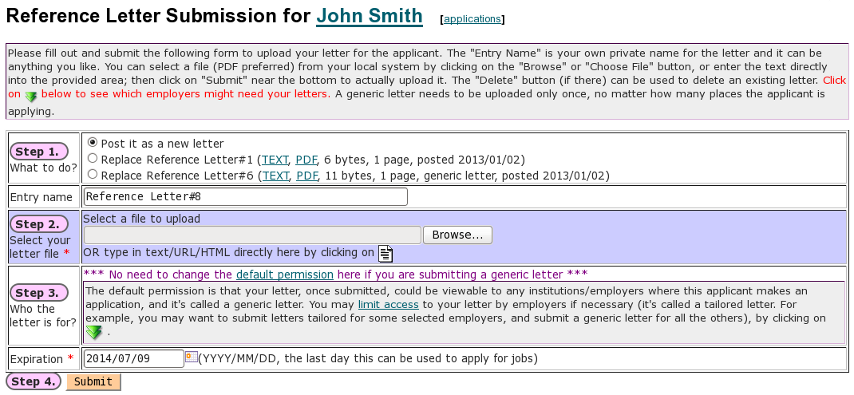Click the 'Select a file to upload' text
Screen dimensions: 854x395
pyautogui.click(x=142, y=218)
